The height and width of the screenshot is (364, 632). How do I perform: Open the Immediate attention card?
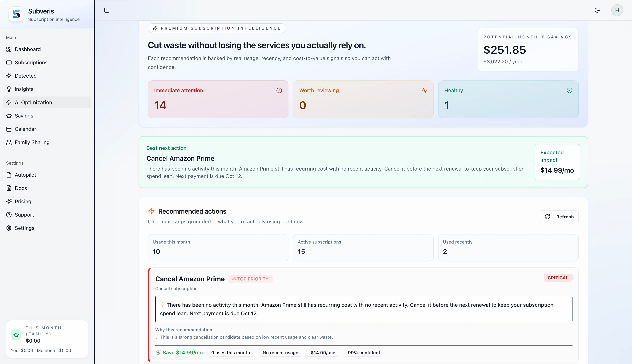218,99
